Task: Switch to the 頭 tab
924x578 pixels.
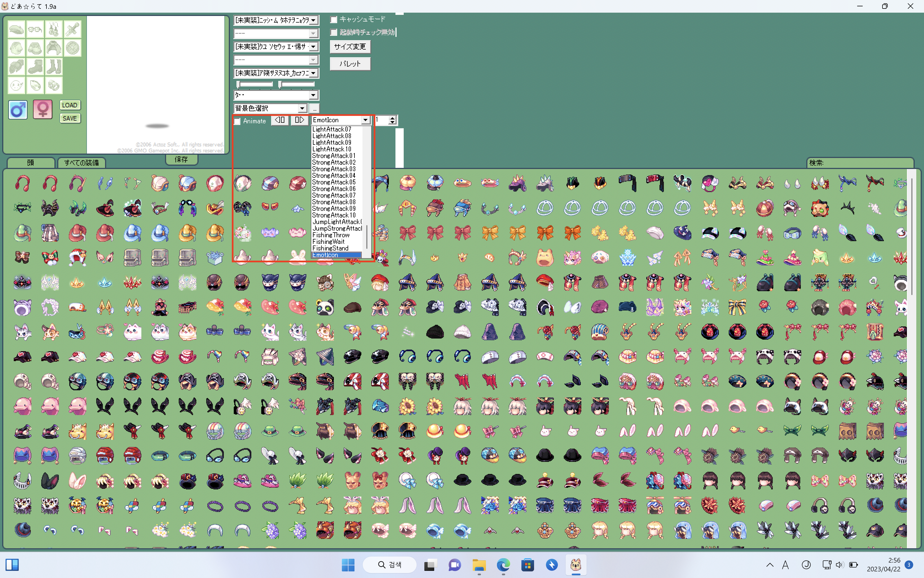Action: pyautogui.click(x=31, y=163)
